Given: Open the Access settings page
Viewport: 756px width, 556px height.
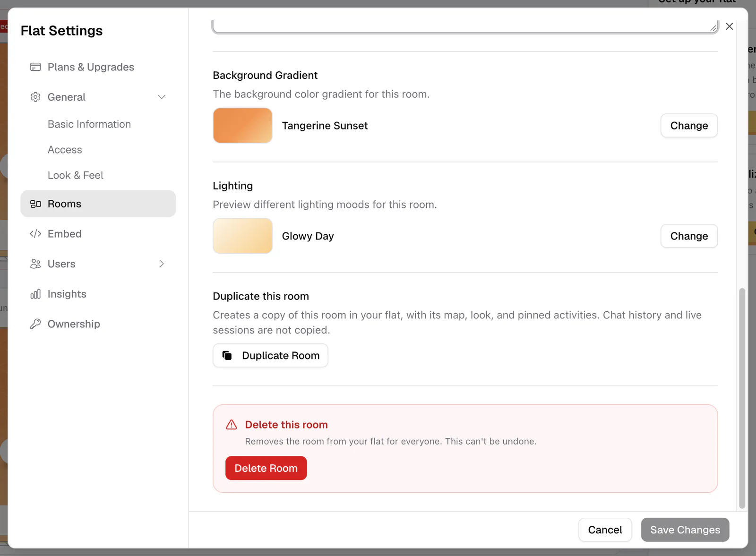Looking at the screenshot, I should tap(65, 150).
